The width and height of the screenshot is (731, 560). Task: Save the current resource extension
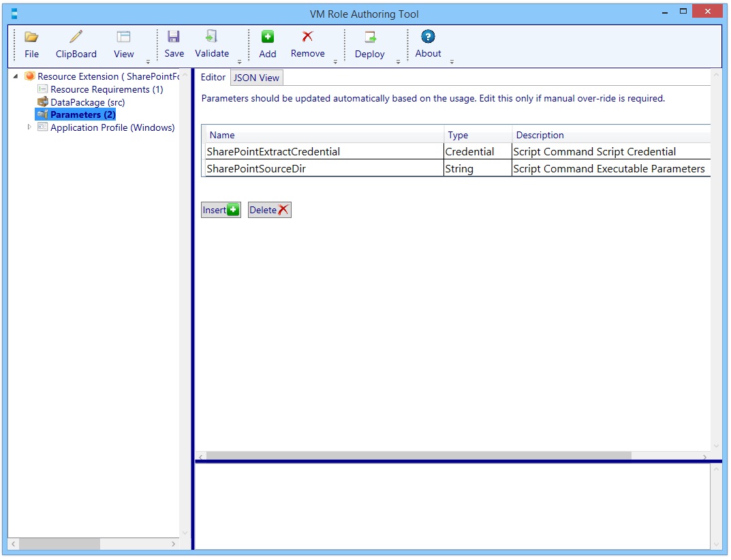tap(174, 43)
